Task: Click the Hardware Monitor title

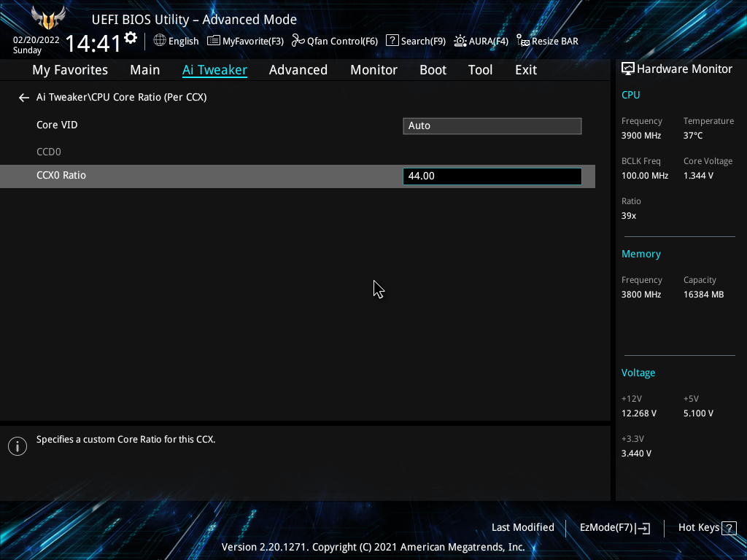Action: (684, 69)
